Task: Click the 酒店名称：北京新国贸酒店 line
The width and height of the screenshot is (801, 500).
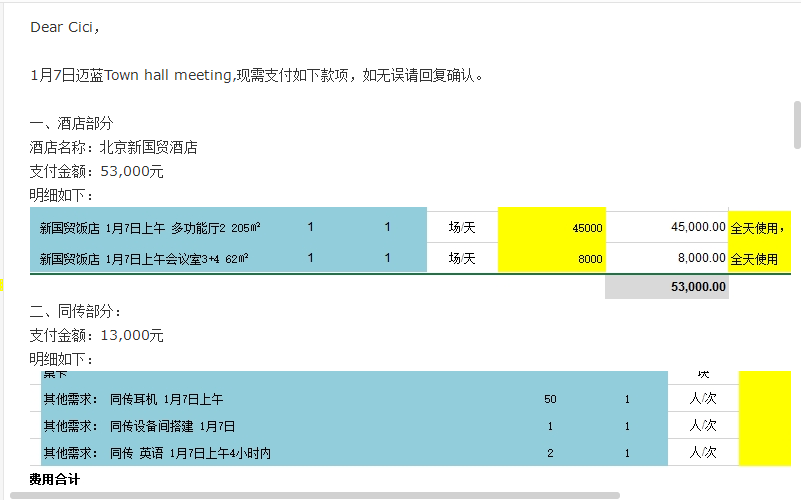Action: pos(113,147)
